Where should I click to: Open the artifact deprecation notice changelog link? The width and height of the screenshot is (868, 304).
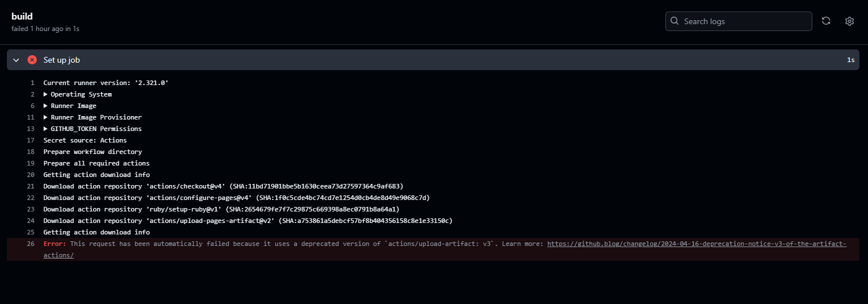point(696,244)
